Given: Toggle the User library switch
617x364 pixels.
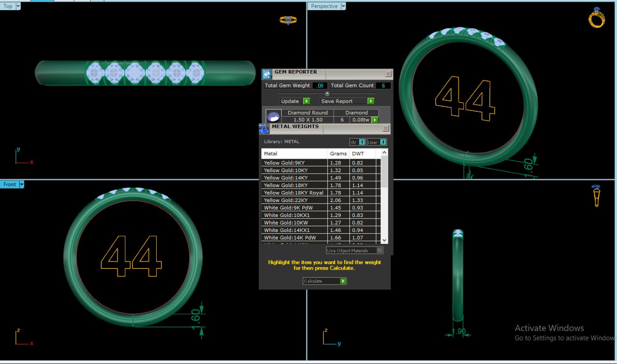Looking at the screenshot, I should 377,142.
